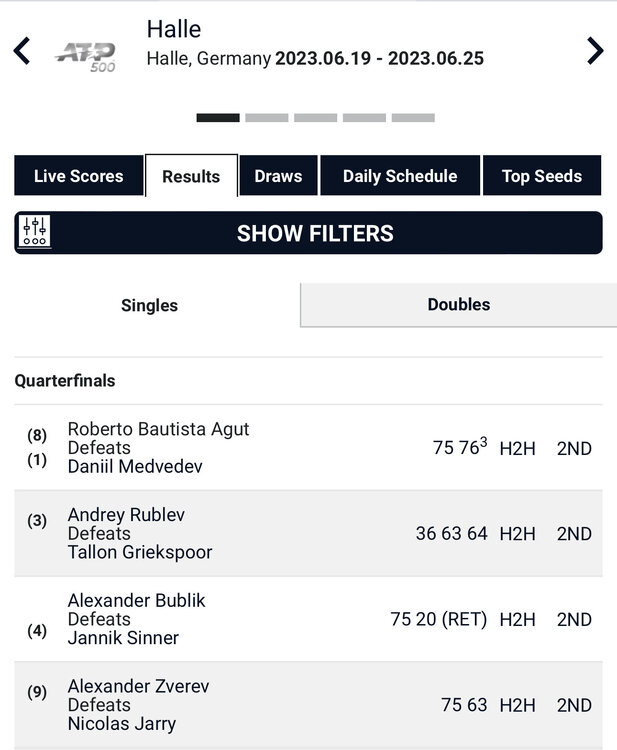Go to next tournament with right arrow
This screenshot has height=750, width=617.
[595, 50]
